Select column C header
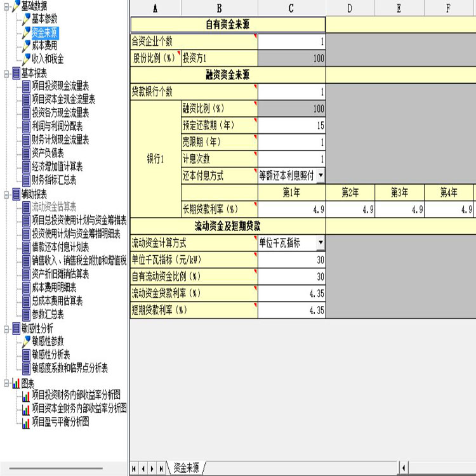476x476 pixels. pos(291,8)
